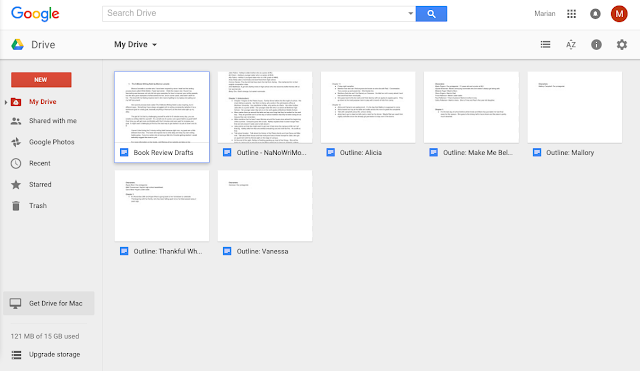Click the Drive text title
This screenshot has height=371, width=640.
[43, 44]
